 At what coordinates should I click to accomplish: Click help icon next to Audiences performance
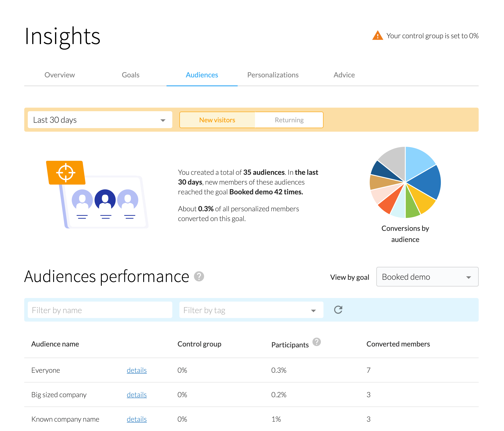pos(199,276)
